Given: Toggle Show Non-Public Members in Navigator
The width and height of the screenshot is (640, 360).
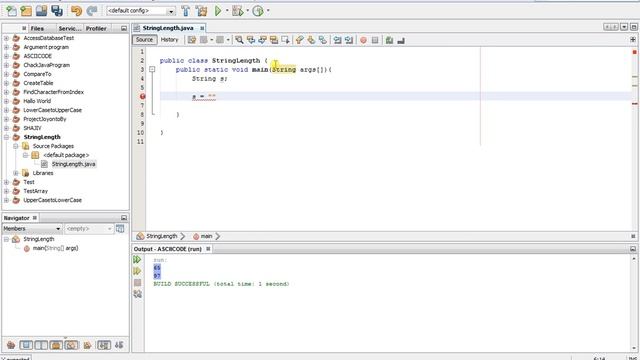Looking at the screenshot, I should [56, 345].
